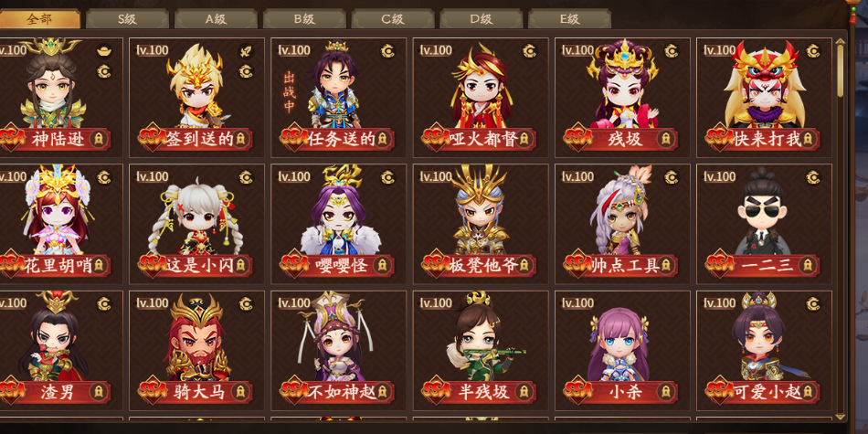Click the scrollbar up arrow
The image size is (868, 434).
[x=840, y=41]
